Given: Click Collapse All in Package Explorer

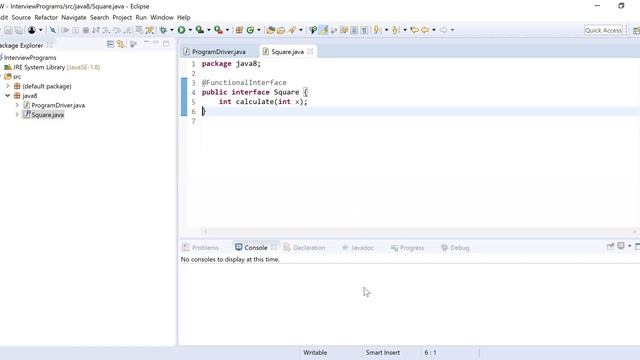Looking at the screenshot, I should (x=110, y=44).
